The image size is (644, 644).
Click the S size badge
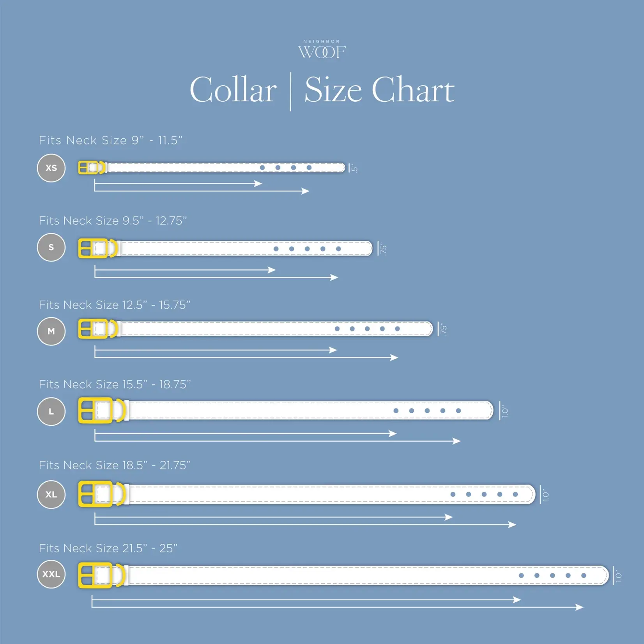[x=51, y=247]
